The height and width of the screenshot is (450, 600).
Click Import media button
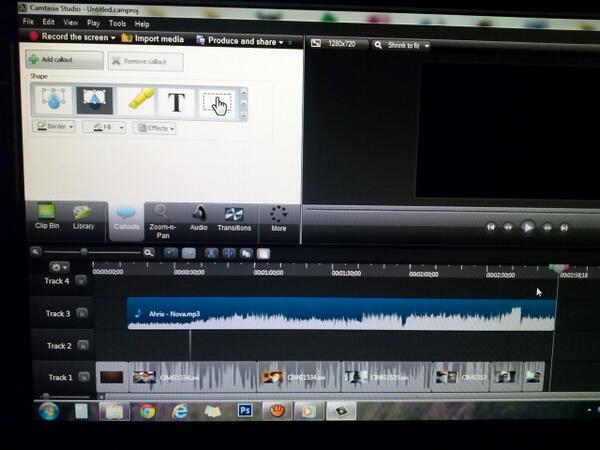pos(152,39)
